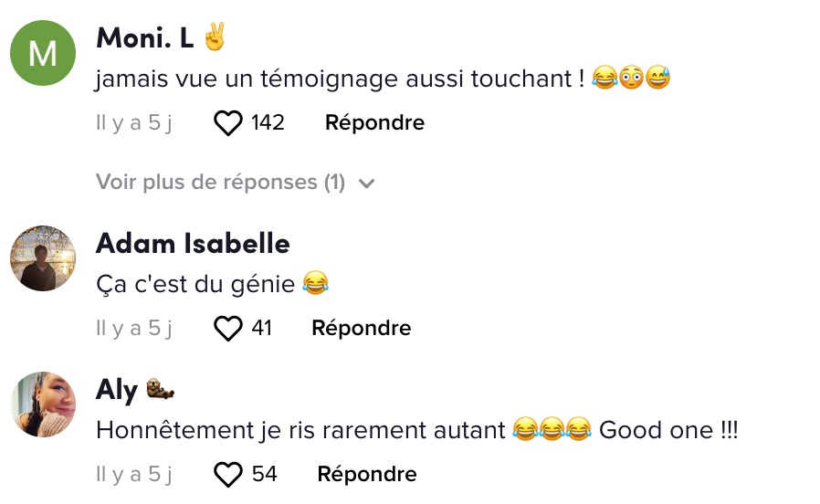Select the comment text 'Ça c'est du génie'
The width and height of the screenshot is (820, 504).
[x=195, y=285]
